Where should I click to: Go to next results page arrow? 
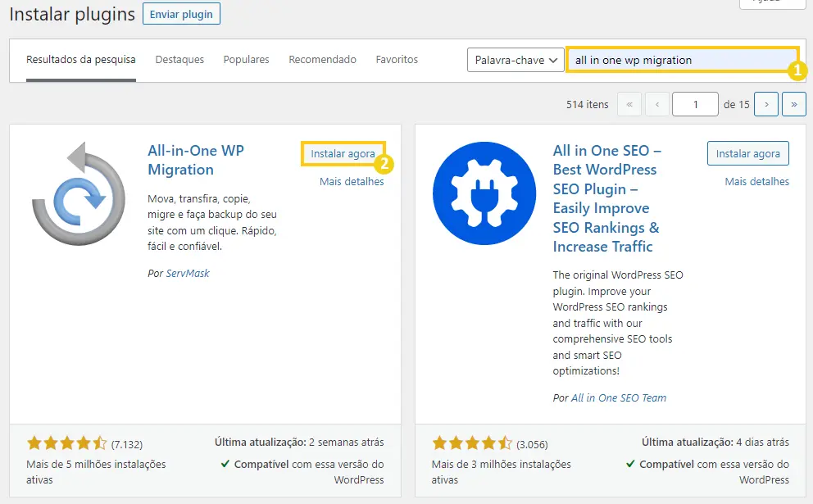(x=766, y=104)
